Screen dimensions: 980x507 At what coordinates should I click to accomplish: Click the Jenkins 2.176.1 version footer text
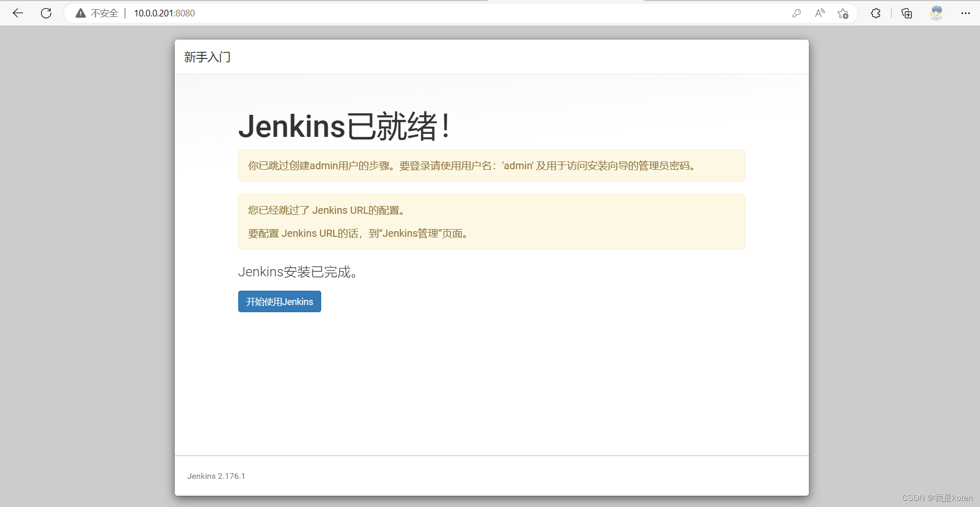coord(216,476)
